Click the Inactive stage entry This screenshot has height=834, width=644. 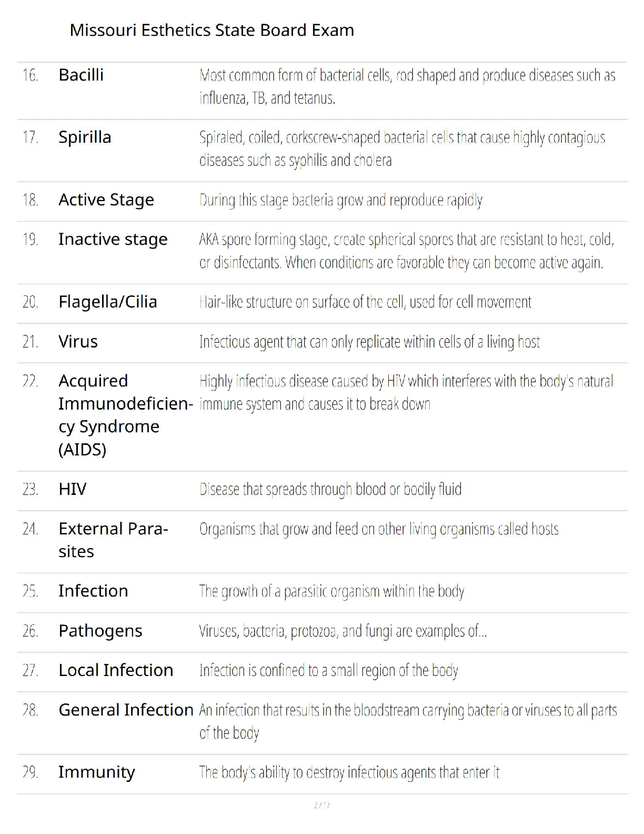click(x=113, y=239)
